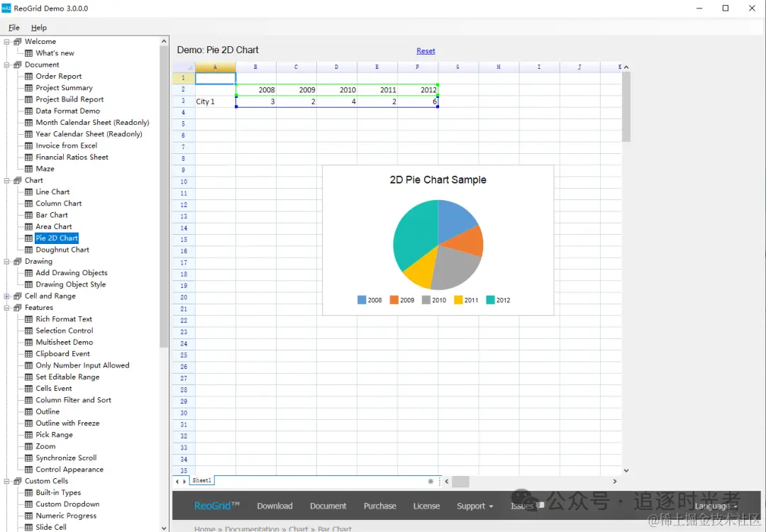
Task: Open the Column Filter and Sort demo
Action: tap(73, 400)
